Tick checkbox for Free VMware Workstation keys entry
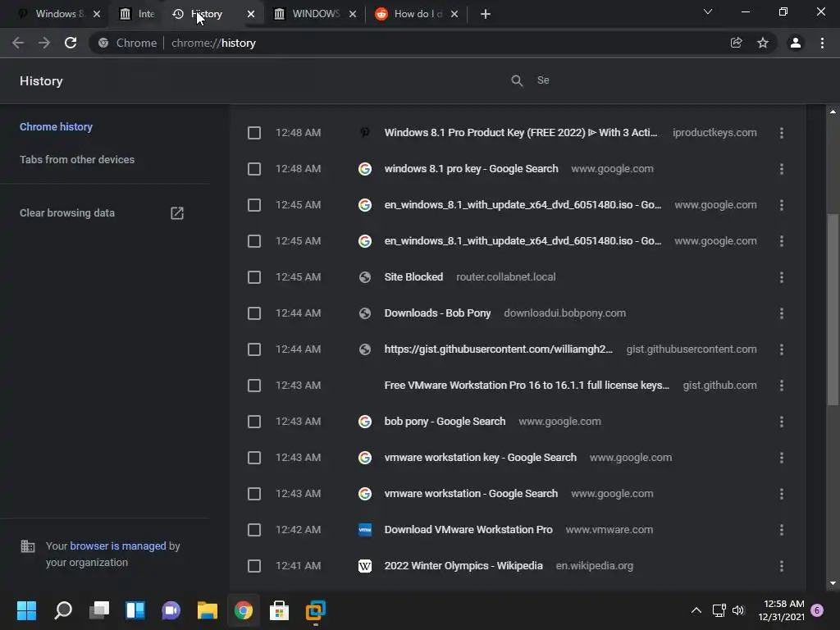The image size is (840, 630). [254, 386]
